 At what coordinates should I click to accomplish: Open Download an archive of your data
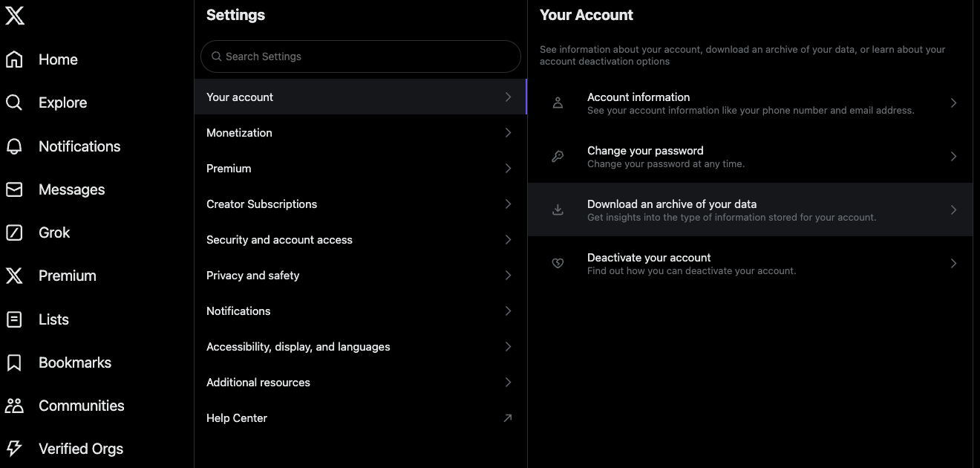click(x=750, y=209)
